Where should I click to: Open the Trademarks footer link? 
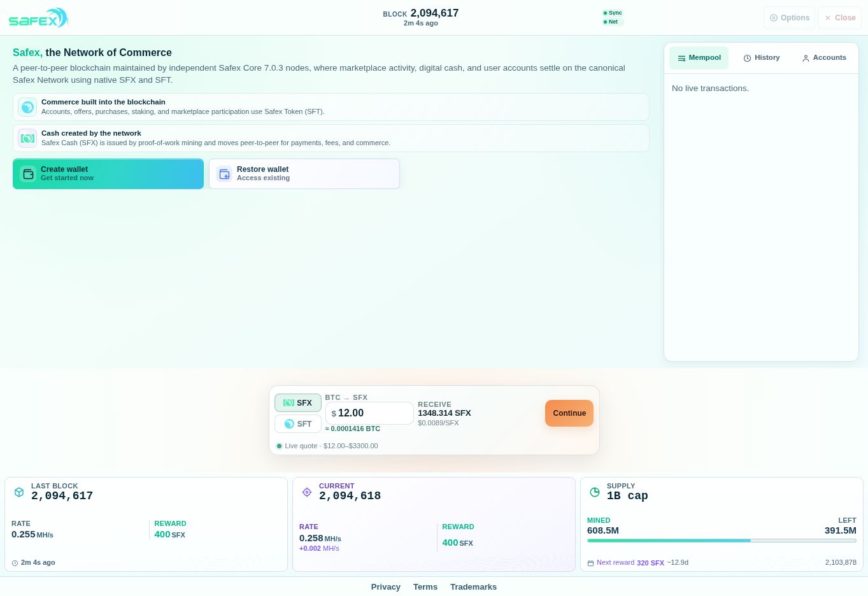point(473,587)
